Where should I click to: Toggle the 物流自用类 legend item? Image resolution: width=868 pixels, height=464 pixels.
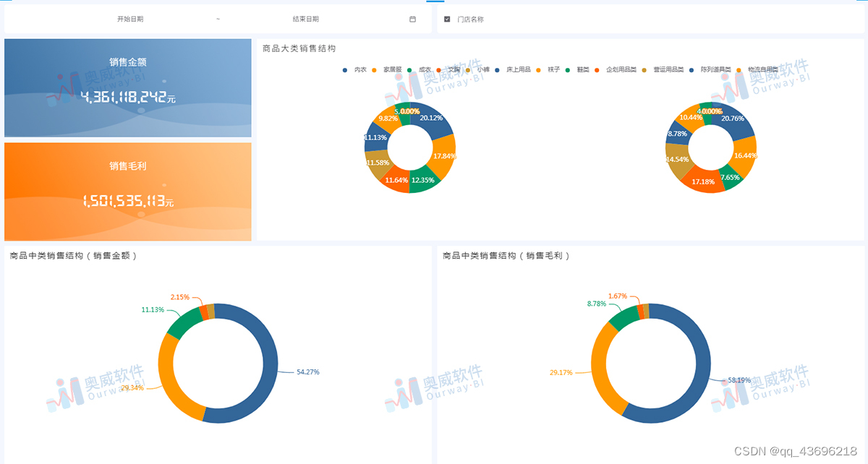(757, 69)
